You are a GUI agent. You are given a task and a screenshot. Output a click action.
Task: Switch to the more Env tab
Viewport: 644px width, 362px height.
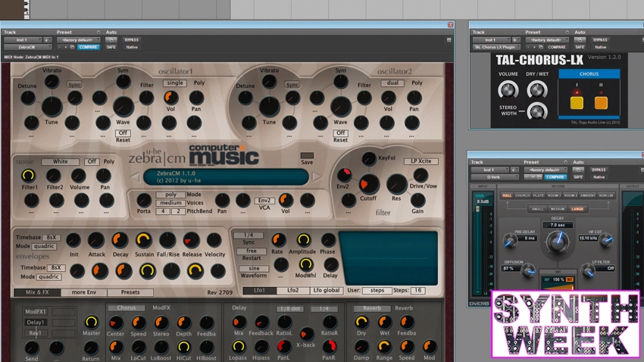point(84,292)
